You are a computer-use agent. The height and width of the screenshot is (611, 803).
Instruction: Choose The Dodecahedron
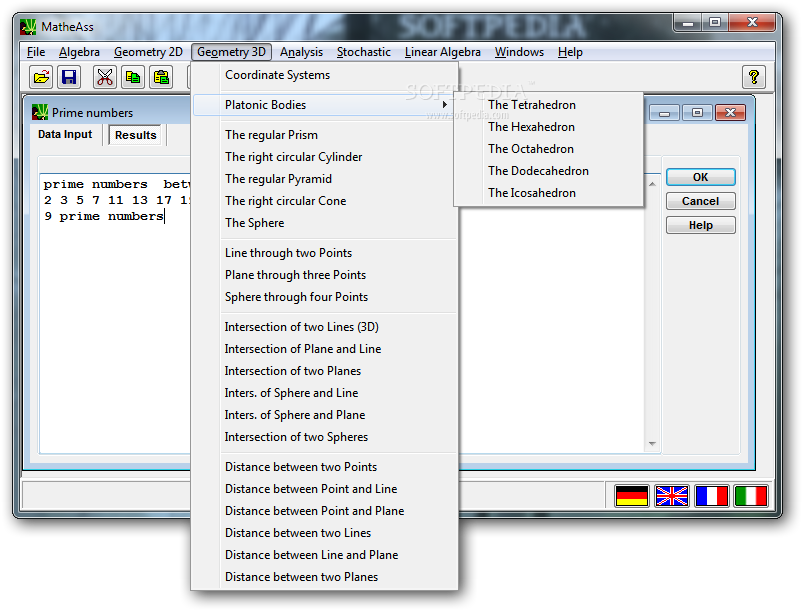548,171
